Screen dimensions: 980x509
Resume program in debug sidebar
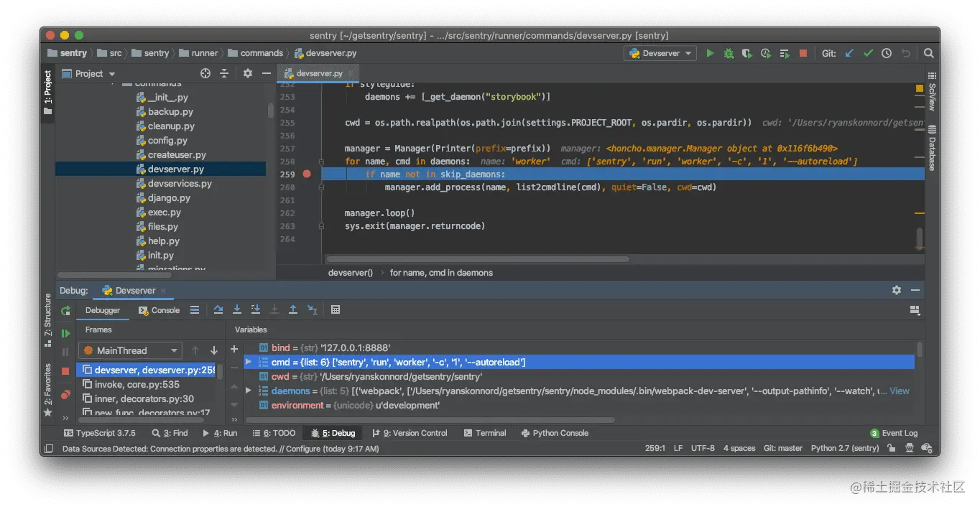(x=65, y=333)
